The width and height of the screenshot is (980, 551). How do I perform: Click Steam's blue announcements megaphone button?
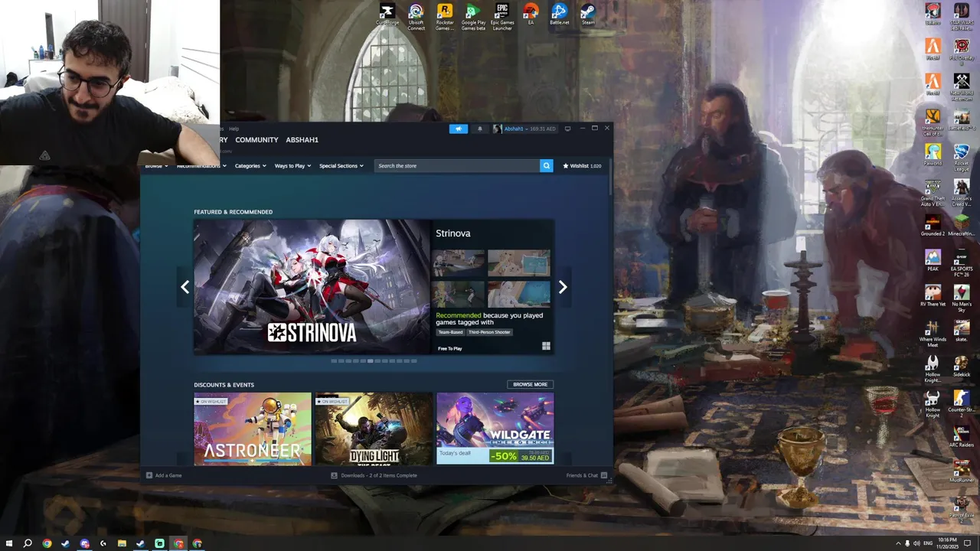coord(459,129)
